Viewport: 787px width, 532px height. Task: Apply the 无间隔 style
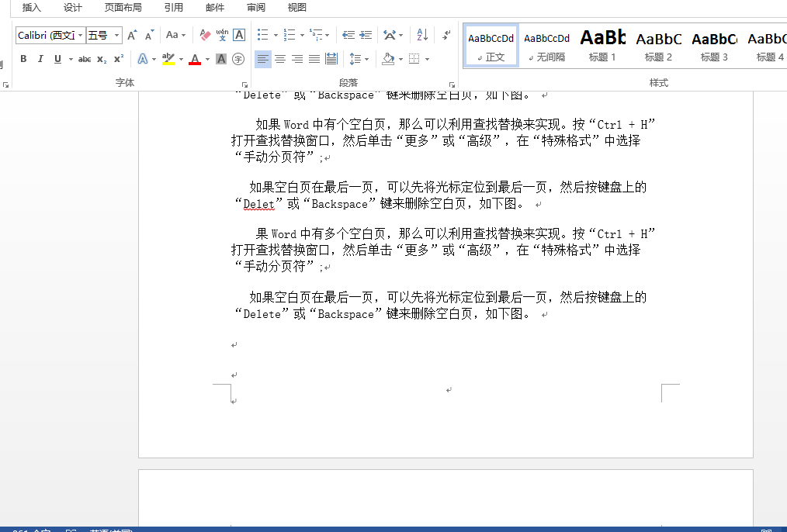tap(546, 45)
